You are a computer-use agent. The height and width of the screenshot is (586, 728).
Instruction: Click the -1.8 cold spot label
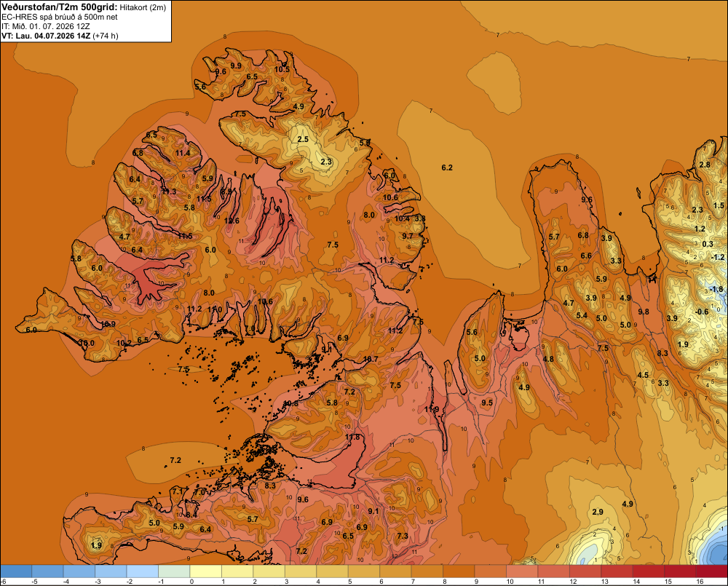click(x=716, y=289)
